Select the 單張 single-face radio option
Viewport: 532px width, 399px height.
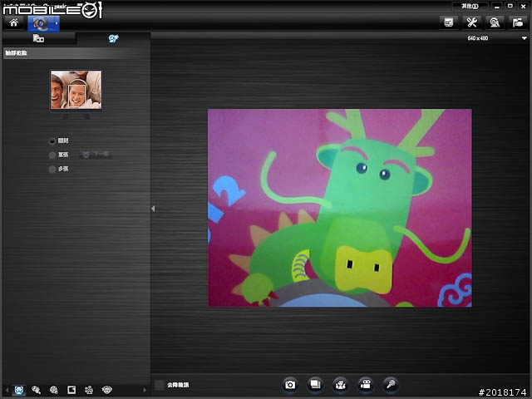[52, 155]
